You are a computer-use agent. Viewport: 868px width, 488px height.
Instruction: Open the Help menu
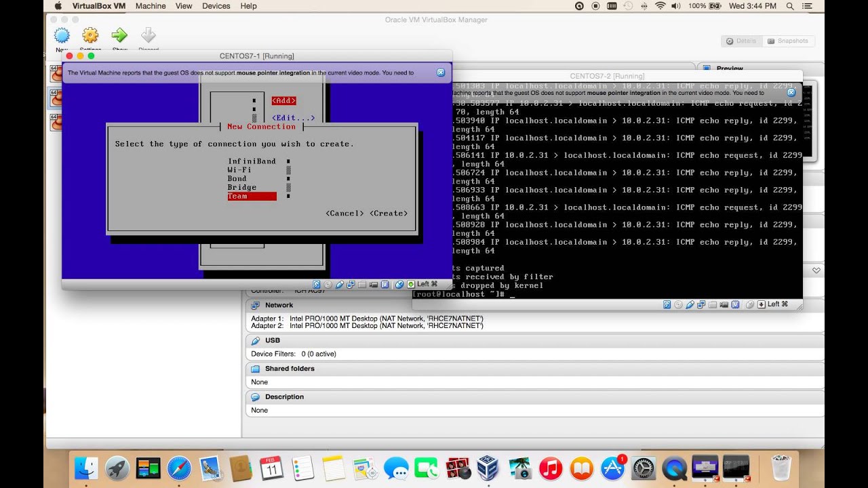[249, 6]
